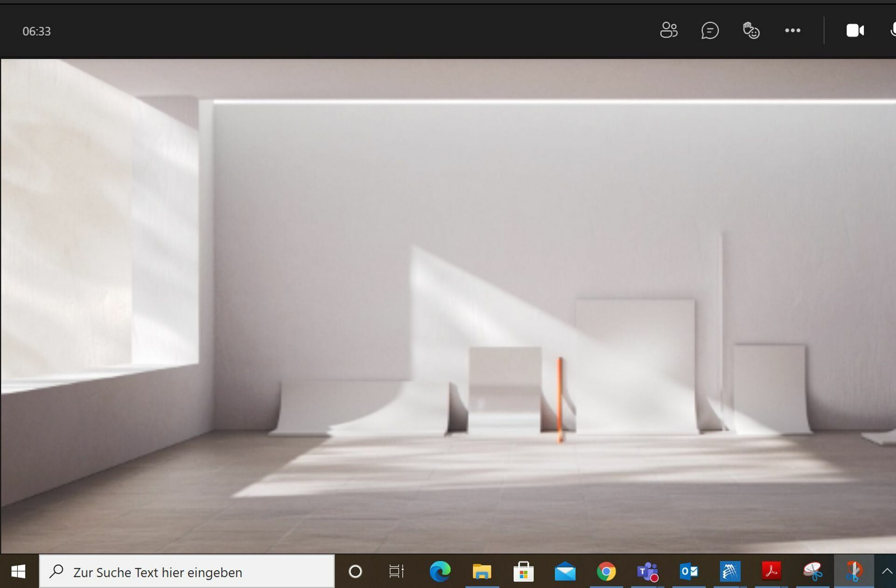Viewport: 896px width, 588px height.
Task: Open the Microsoft Store taskbar icon
Action: [523, 571]
